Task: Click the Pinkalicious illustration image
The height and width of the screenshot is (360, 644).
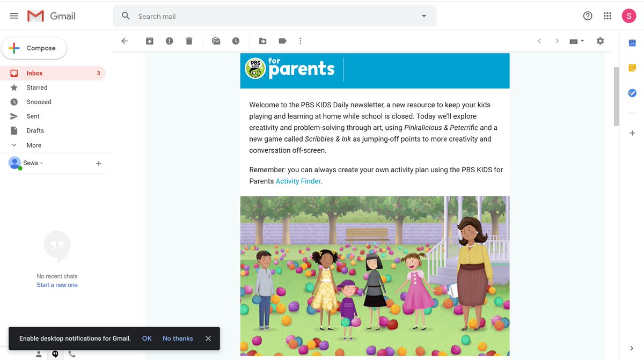Action: tap(375, 276)
